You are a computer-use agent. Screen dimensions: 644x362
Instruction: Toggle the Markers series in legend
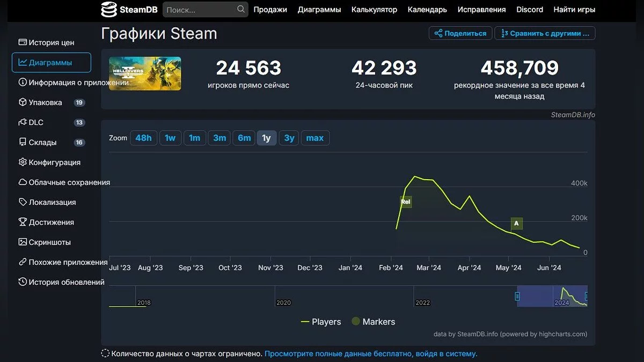[x=373, y=322]
